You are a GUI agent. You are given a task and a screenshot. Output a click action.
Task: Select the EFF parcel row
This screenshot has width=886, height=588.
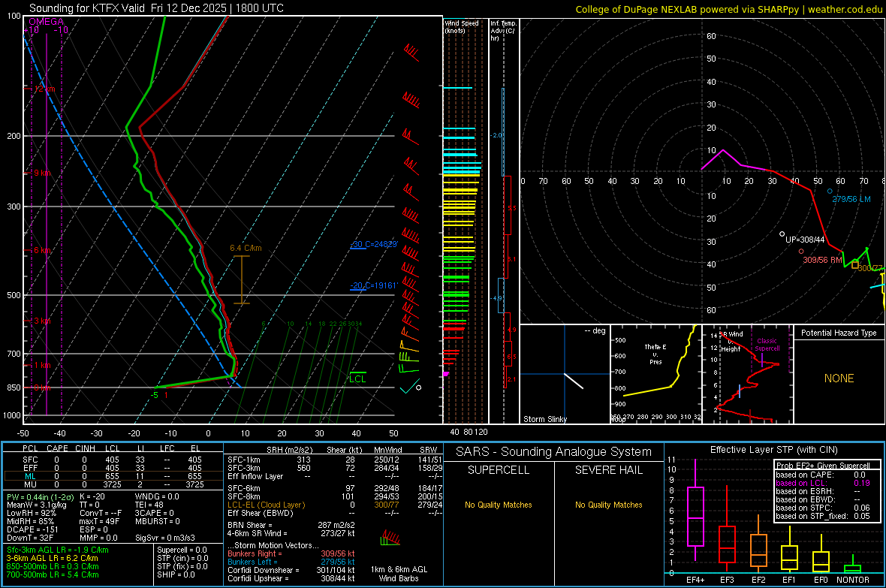pos(112,468)
